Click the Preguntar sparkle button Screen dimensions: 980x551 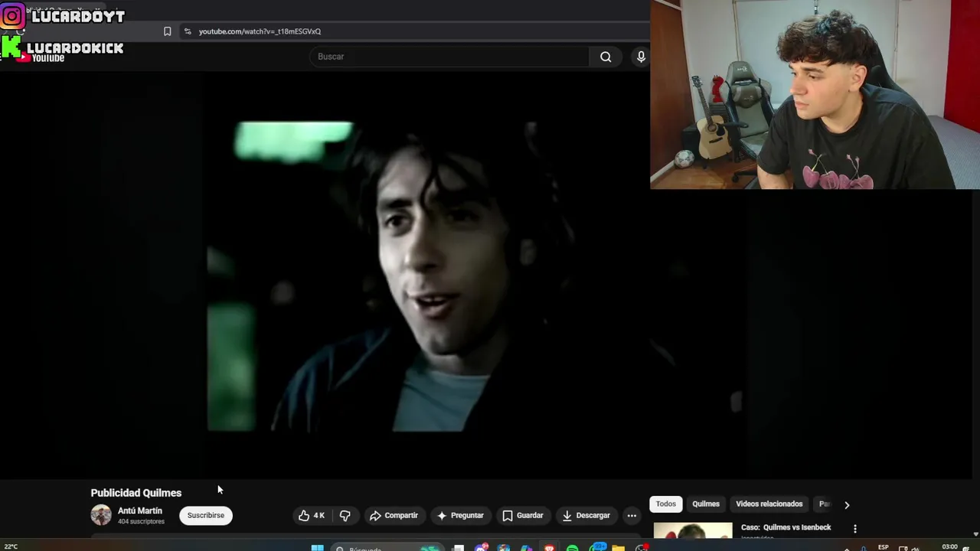click(460, 516)
